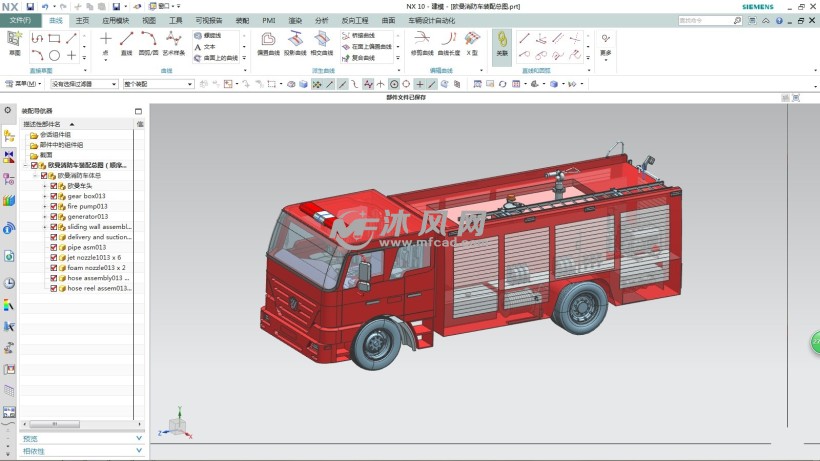Click the 描述性部件名 column header
This screenshot has height=461, width=820.
pyautogui.click(x=42, y=124)
